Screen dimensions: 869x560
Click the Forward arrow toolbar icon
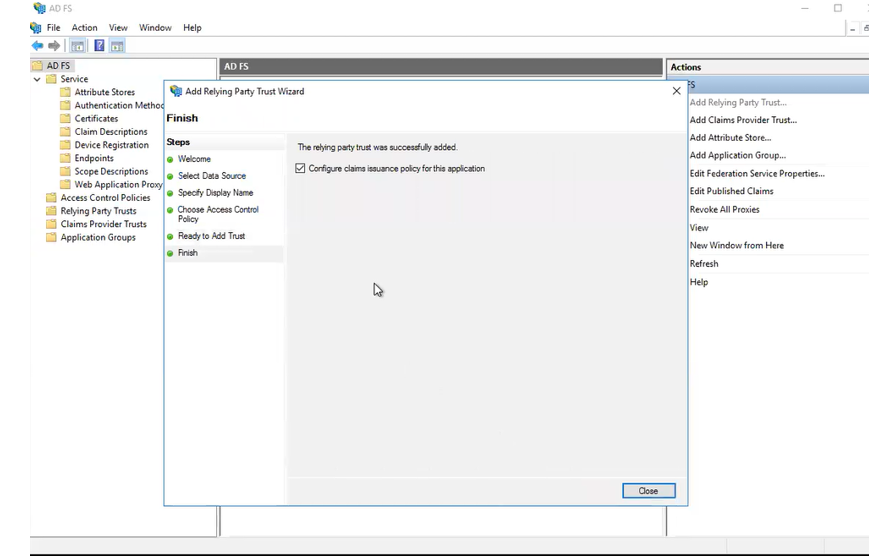click(x=54, y=46)
